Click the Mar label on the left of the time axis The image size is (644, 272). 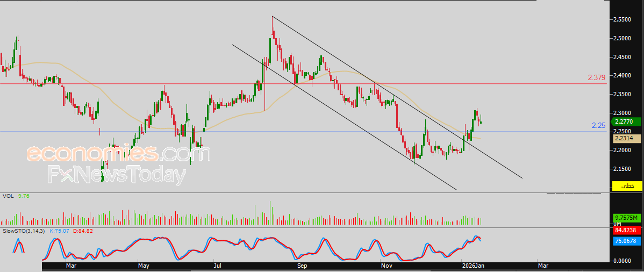pyautogui.click(x=71, y=266)
